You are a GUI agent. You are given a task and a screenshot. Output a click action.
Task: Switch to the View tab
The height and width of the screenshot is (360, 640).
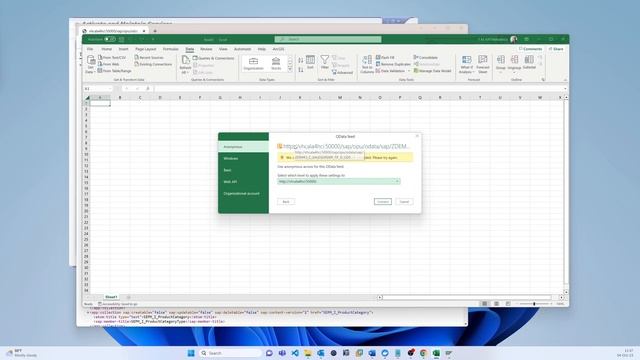click(223, 49)
